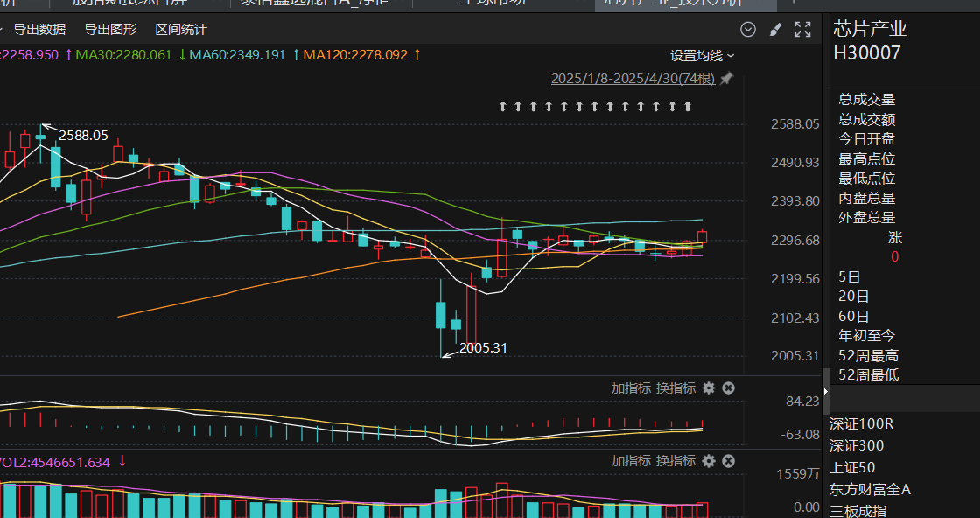Select the brush drawing tool icon
980x518 pixels.
coord(775,30)
